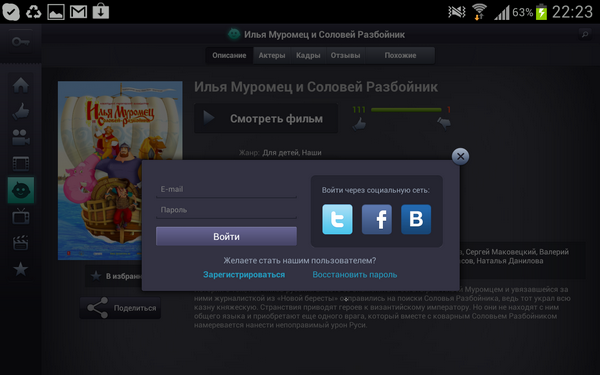Open the Восстановить пароль link
The image size is (600, 375).
tap(355, 275)
